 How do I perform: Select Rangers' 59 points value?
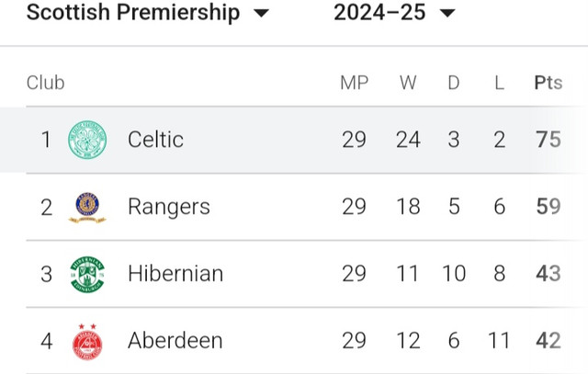548,207
